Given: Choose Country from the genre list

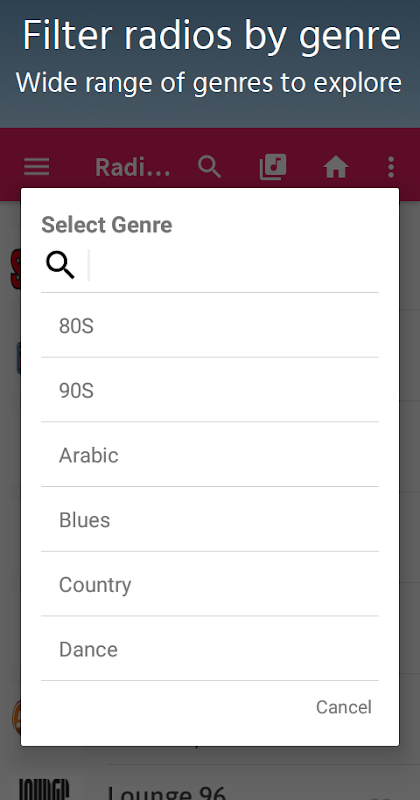Looking at the screenshot, I should (210, 584).
